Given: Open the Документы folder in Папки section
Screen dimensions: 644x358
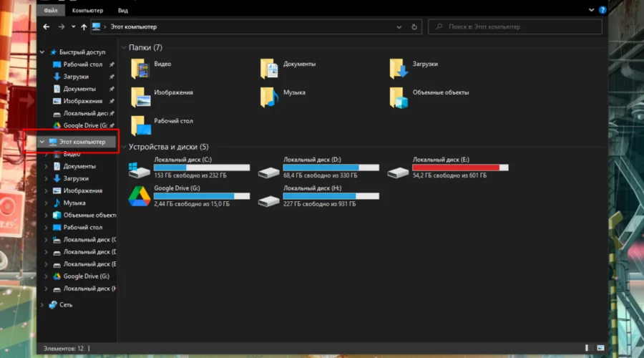Looking at the screenshot, I should pyautogui.click(x=270, y=68).
